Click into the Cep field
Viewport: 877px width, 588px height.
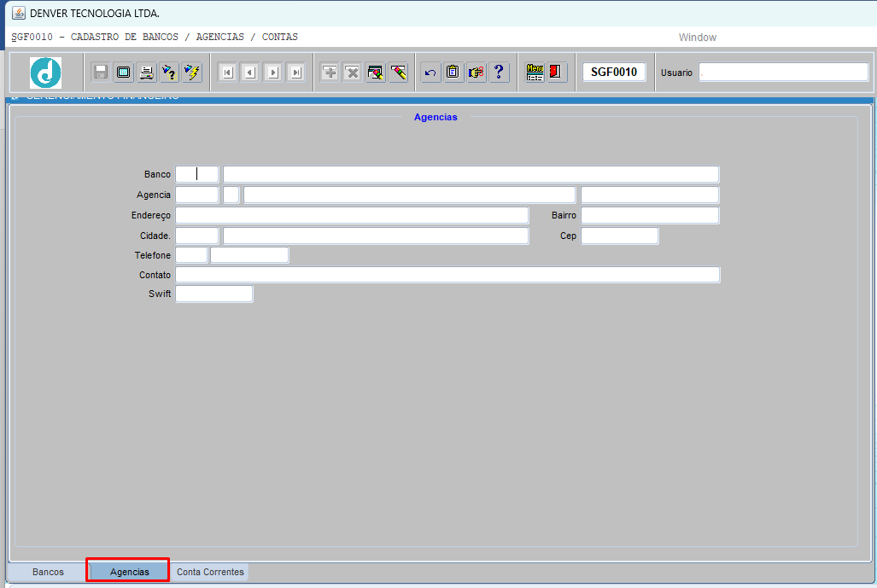click(x=619, y=236)
